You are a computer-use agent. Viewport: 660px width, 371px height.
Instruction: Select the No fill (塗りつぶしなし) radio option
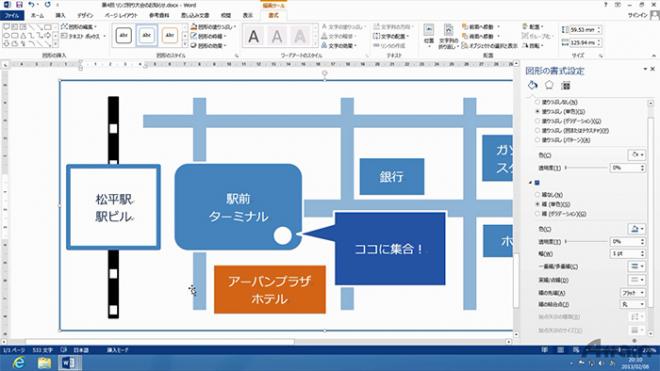(x=538, y=102)
